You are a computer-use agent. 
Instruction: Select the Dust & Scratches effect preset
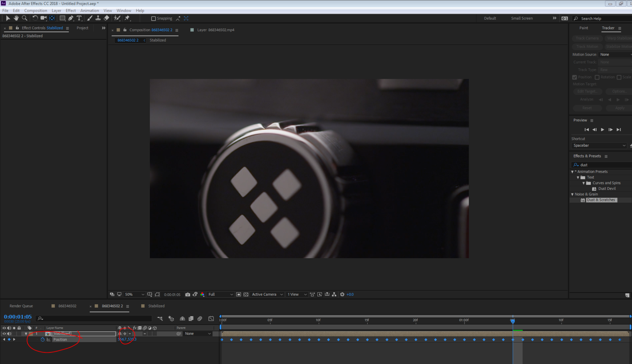coord(601,200)
